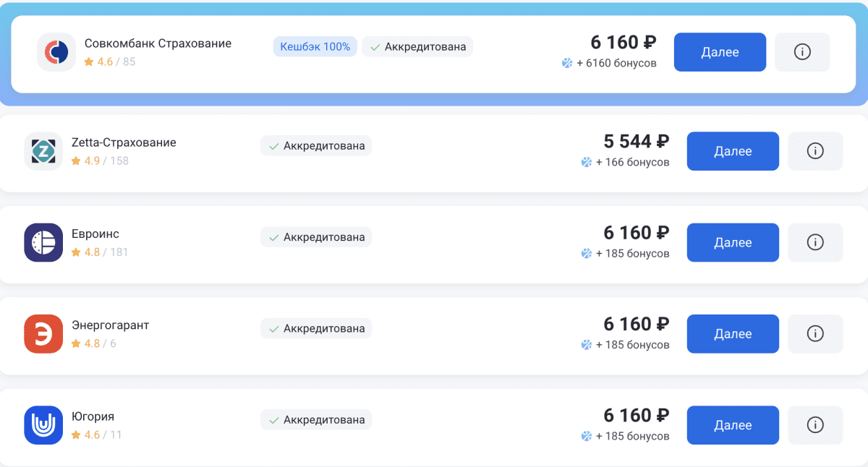Click the Энергогарант logo icon
This screenshot has width=868, height=467.
point(43,334)
